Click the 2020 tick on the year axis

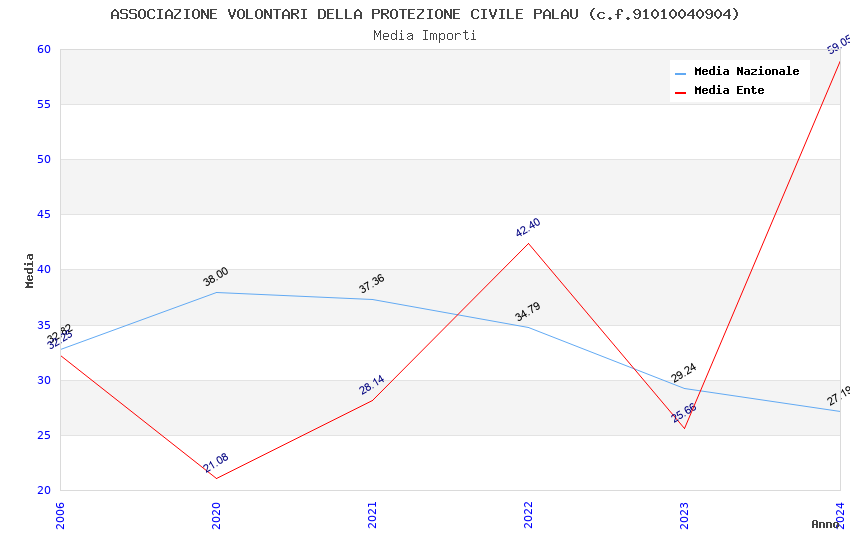click(216, 514)
